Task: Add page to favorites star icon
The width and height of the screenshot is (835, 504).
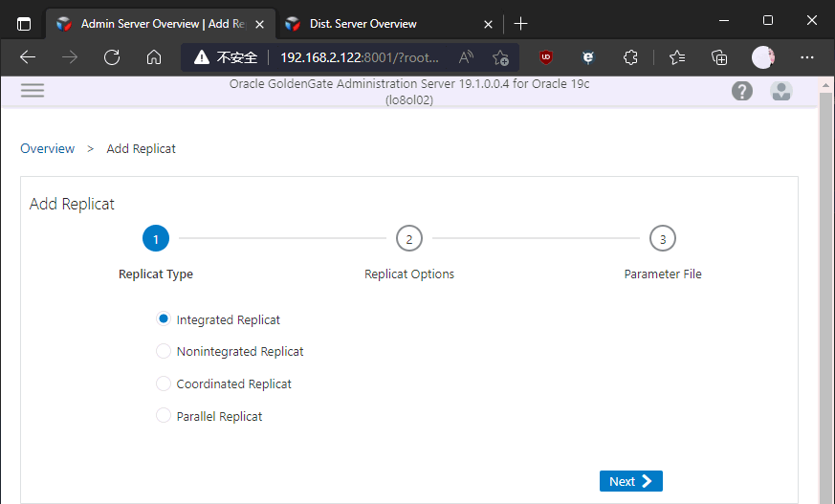Action: [500, 57]
